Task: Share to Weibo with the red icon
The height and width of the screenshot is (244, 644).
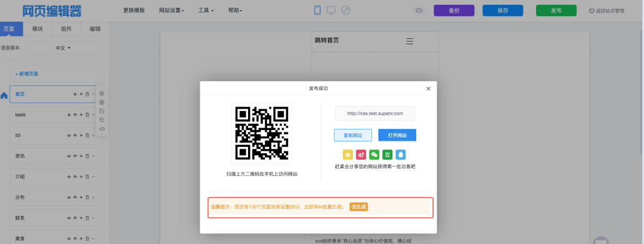Action: point(361,155)
